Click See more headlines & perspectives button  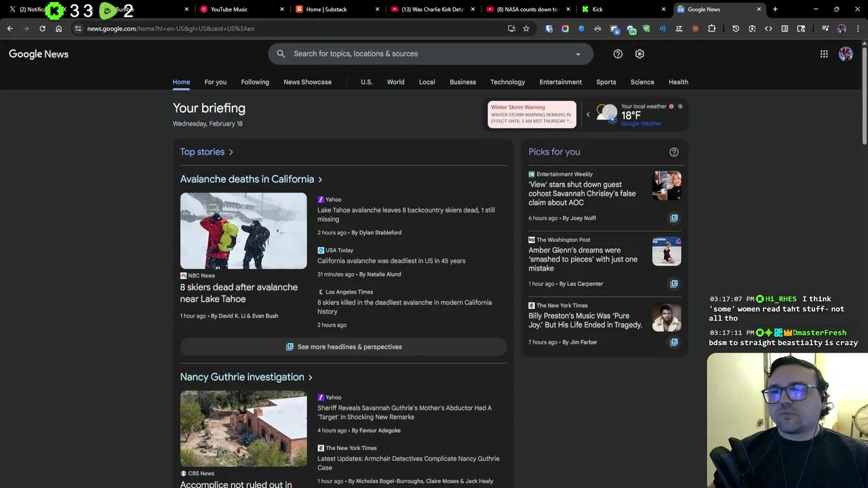click(x=343, y=347)
